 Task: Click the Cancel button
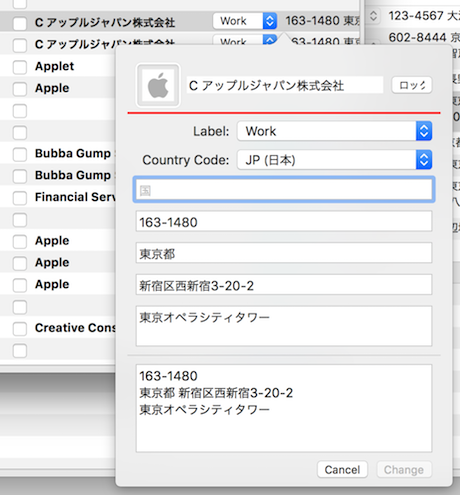(342, 470)
